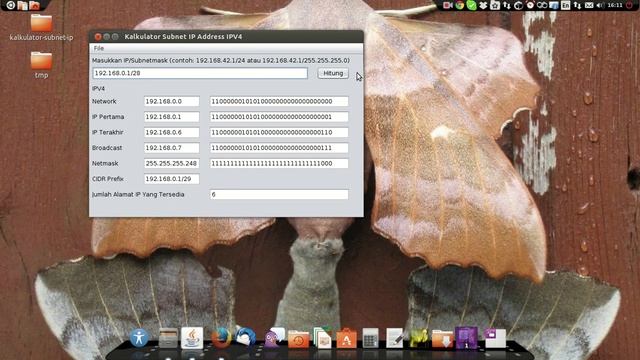
Task: Click the green checkmark tray icon
Action: (x=471, y=5)
